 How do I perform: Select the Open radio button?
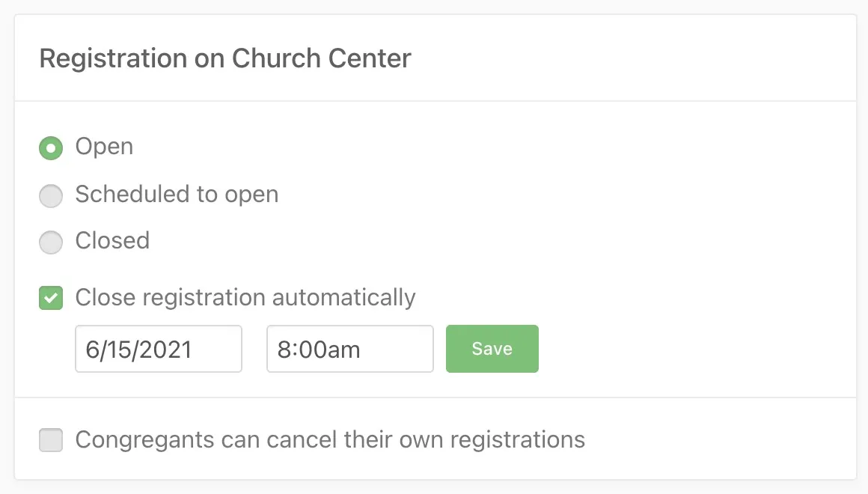(51, 148)
